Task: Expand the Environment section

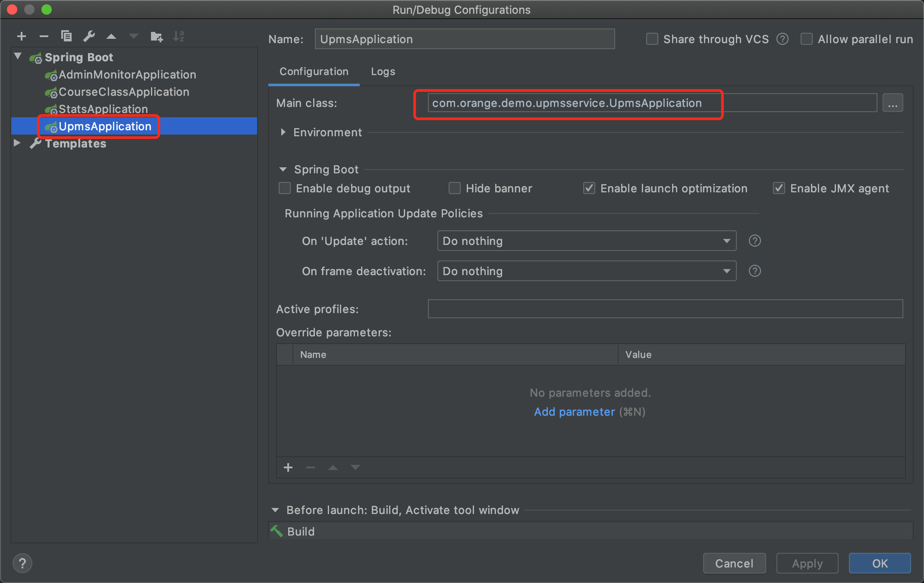Action: [283, 132]
